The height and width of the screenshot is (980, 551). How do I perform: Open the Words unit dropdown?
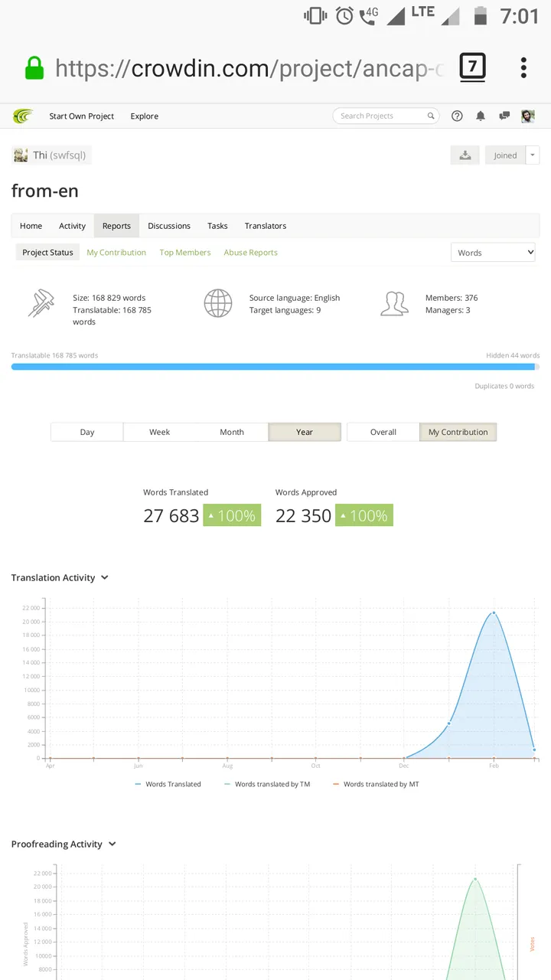493,253
